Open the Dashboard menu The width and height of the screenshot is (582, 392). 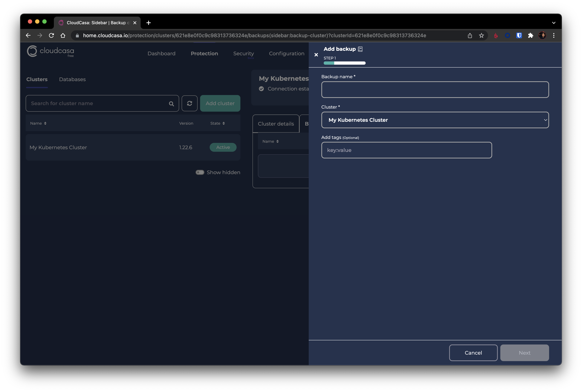pyautogui.click(x=161, y=53)
